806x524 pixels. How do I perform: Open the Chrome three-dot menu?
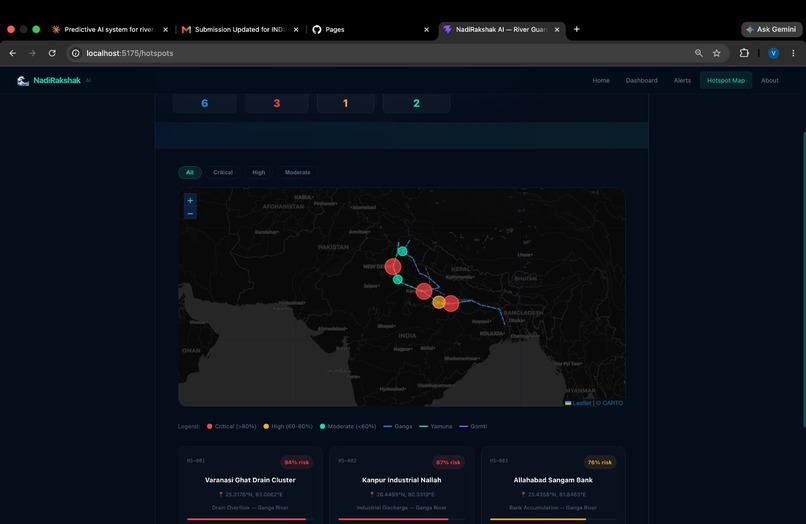[793, 53]
